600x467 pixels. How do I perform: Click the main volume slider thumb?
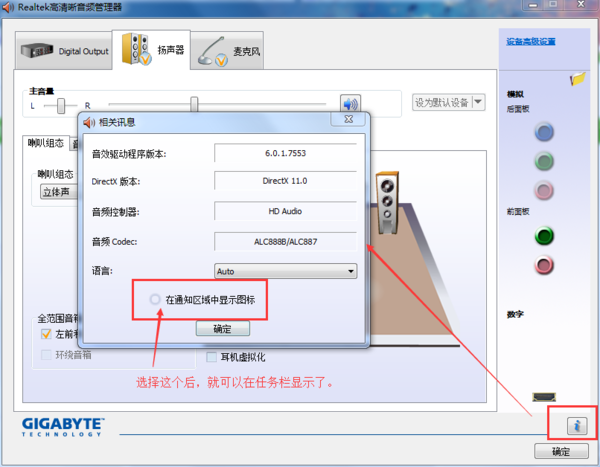(x=194, y=104)
